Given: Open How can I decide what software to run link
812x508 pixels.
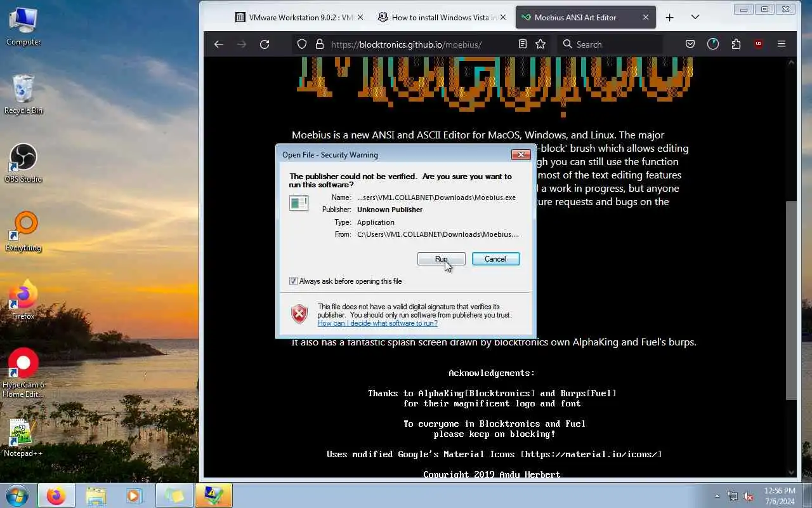Looking at the screenshot, I should 377,323.
